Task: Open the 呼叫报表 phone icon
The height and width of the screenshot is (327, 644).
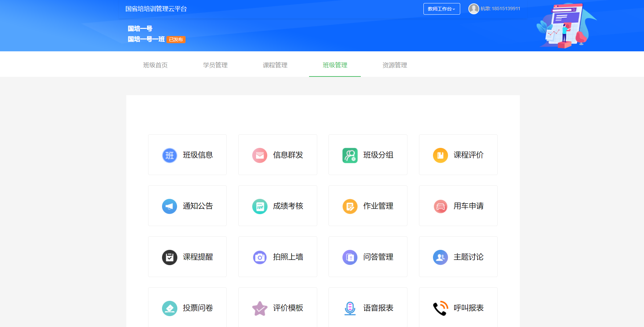Action: pyautogui.click(x=440, y=308)
